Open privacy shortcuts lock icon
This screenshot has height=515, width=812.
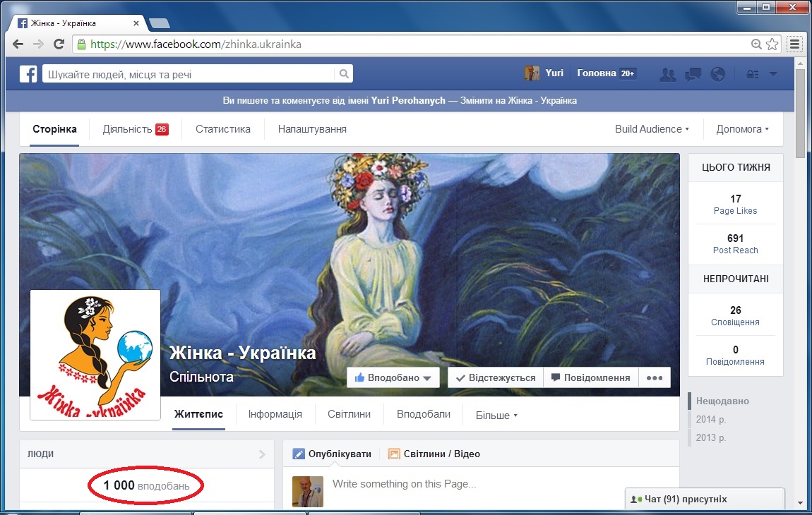(753, 74)
